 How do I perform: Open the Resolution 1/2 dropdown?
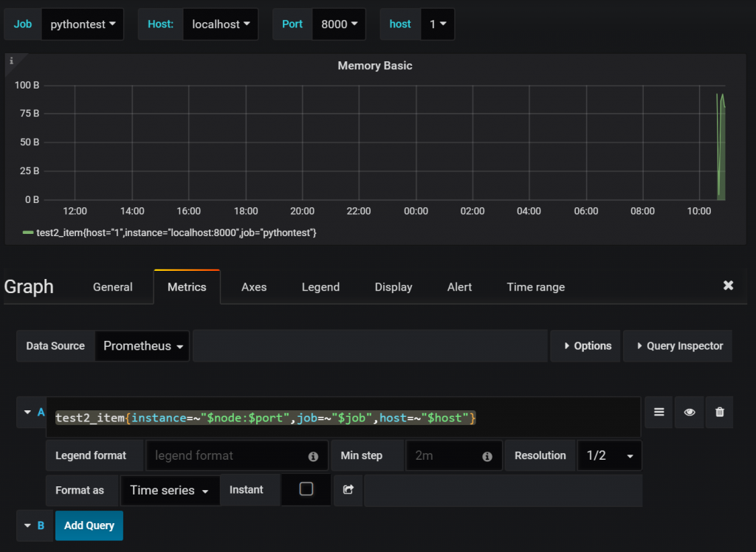[609, 455]
